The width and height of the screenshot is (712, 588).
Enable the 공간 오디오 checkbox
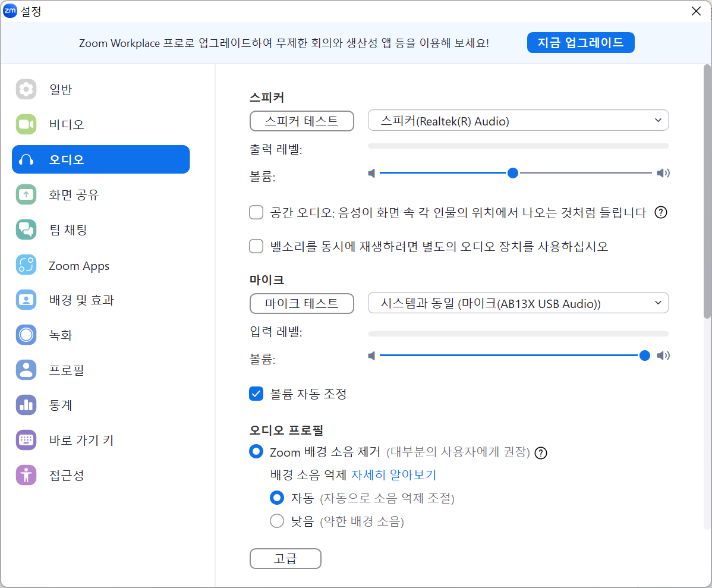tap(256, 212)
